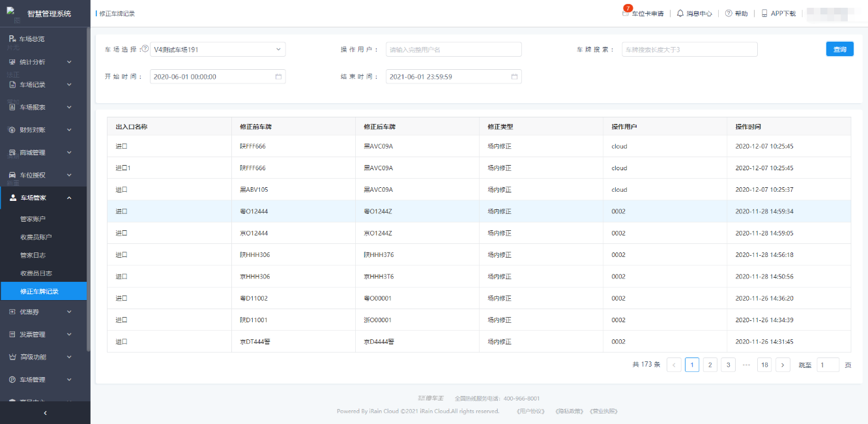
Task: Open 收费员账户 submenu item
Action: pyautogui.click(x=36, y=237)
